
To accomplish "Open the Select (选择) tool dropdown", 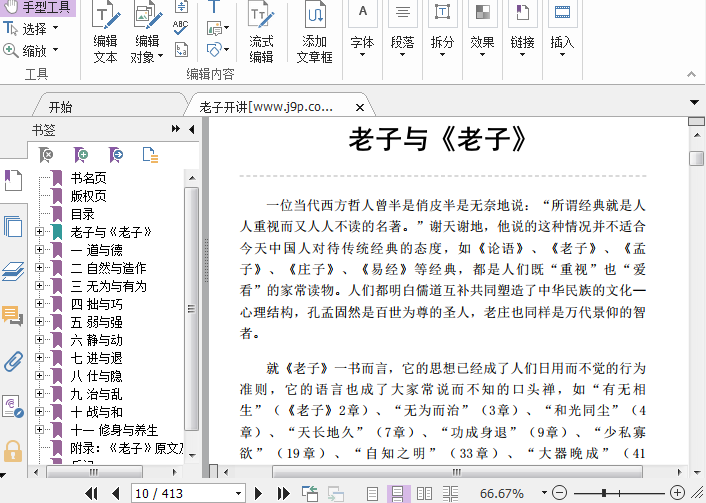I will click(x=55, y=28).
